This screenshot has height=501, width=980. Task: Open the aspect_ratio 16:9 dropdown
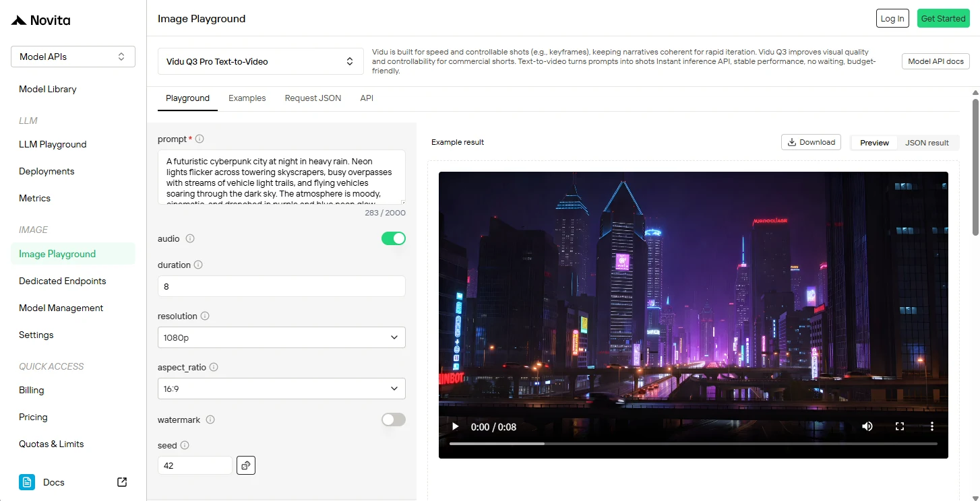[x=282, y=389]
